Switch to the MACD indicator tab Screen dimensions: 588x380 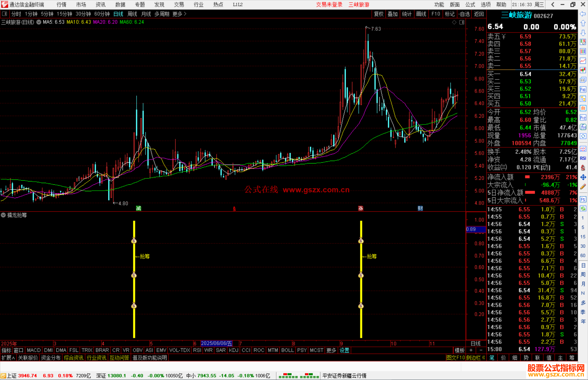(34, 350)
